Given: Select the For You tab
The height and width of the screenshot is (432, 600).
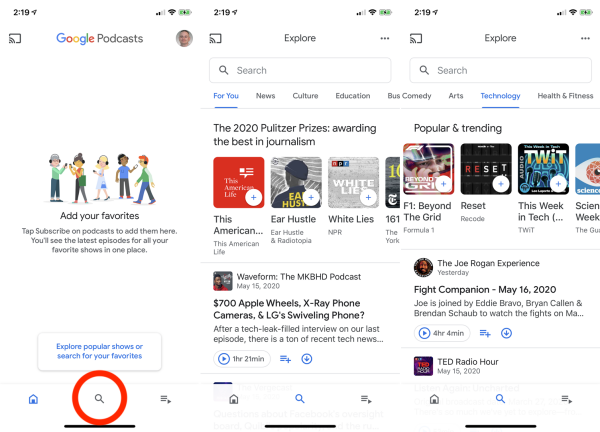Looking at the screenshot, I should click(226, 96).
